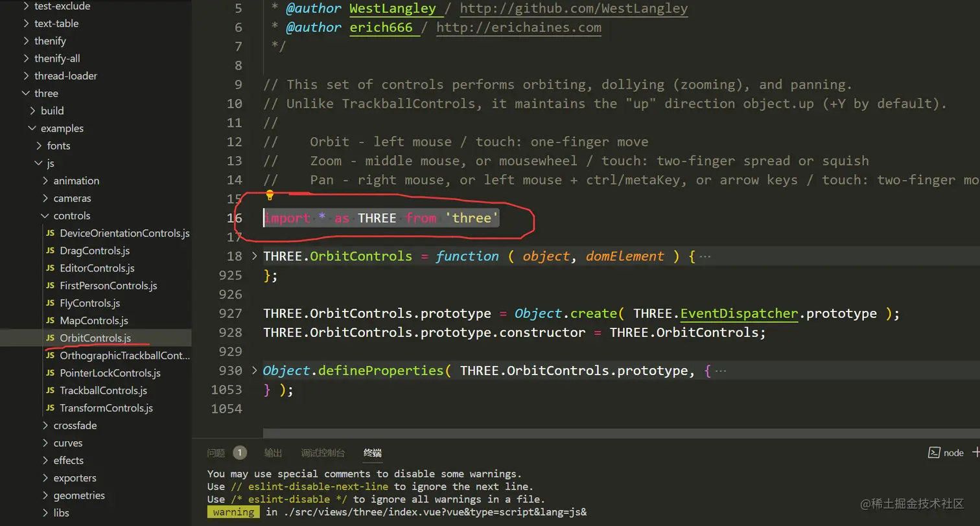Screen dimensions: 980x526
Task: Open TransformControls.js in the explorer
Action: (x=106, y=408)
